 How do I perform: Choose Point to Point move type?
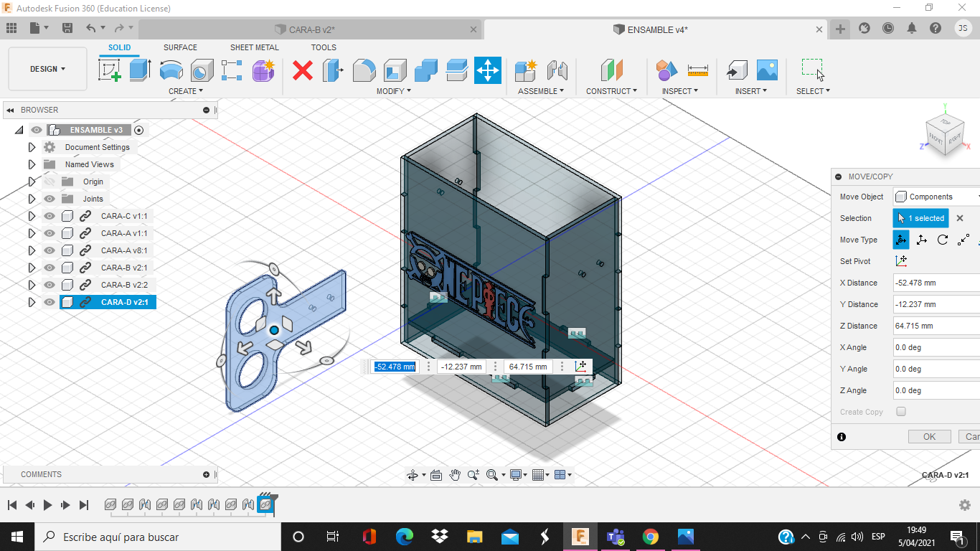coord(963,240)
